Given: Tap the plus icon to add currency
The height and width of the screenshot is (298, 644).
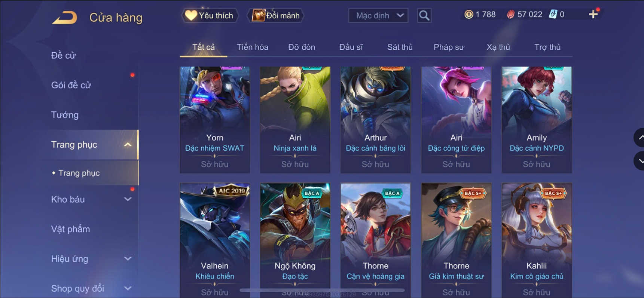Looking at the screenshot, I should (593, 15).
